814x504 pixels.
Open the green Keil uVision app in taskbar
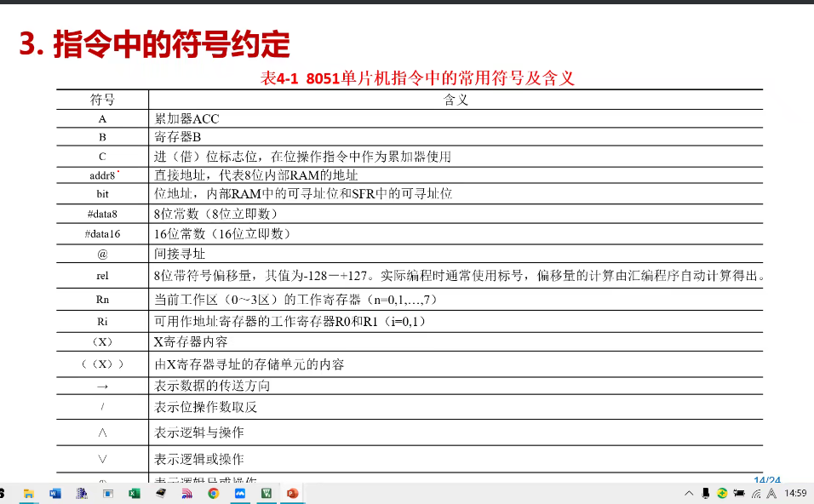click(267, 494)
